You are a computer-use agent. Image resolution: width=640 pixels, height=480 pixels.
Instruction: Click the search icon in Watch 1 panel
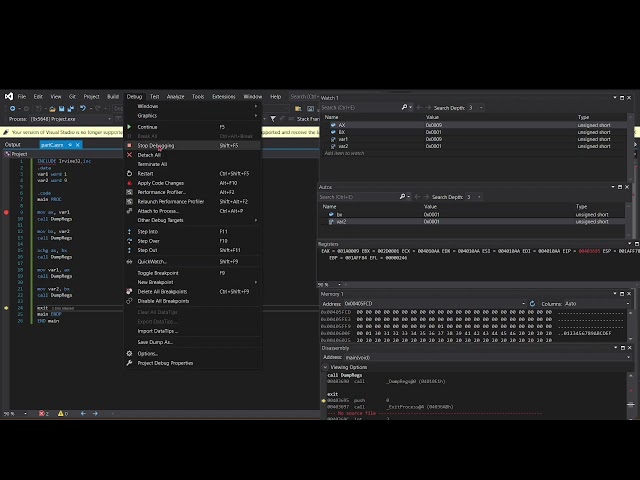pos(404,107)
